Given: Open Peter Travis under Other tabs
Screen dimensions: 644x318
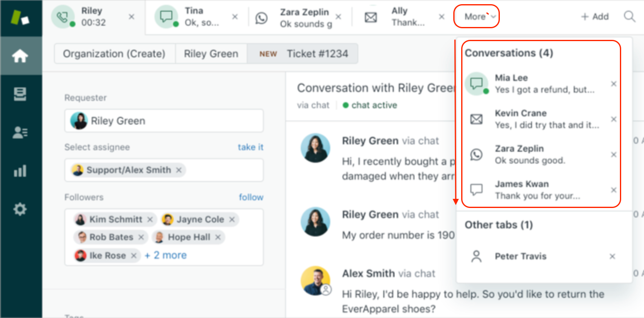Looking at the screenshot, I should click(x=520, y=256).
